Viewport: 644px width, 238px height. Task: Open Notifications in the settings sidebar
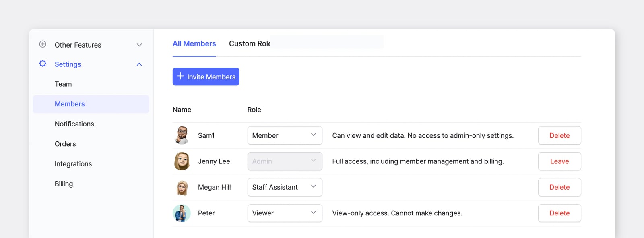74,124
